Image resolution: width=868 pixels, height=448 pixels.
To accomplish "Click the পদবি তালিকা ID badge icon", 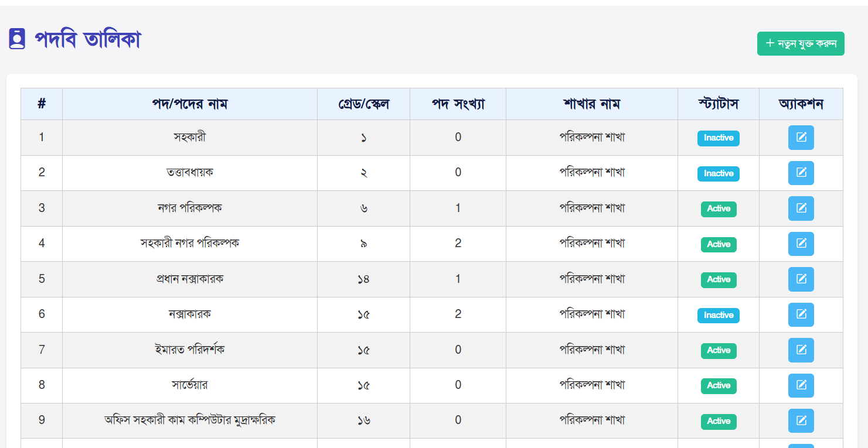I will click(x=17, y=39).
